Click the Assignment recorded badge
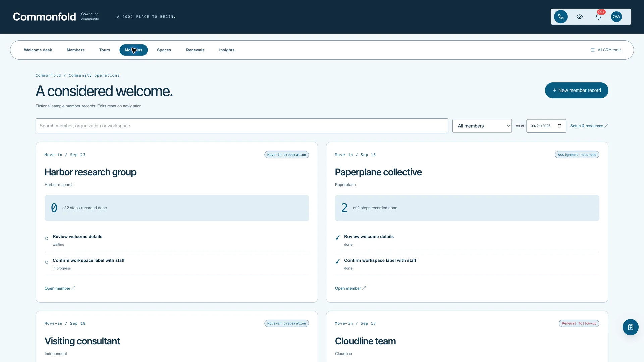644x362 pixels. tap(577, 155)
